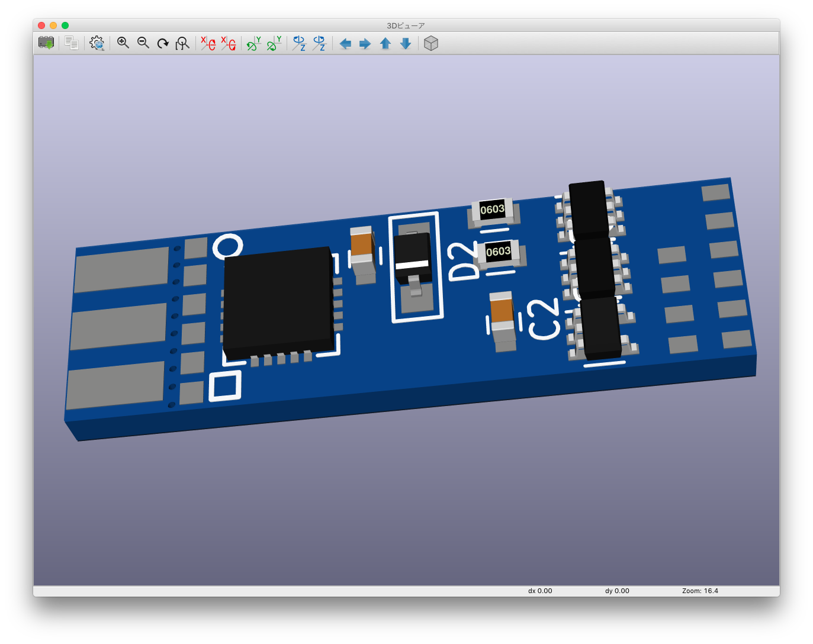The width and height of the screenshot is (813, 644).
Task: Click the 'dx 0.00' status bar value
Action: click(540, 591)
